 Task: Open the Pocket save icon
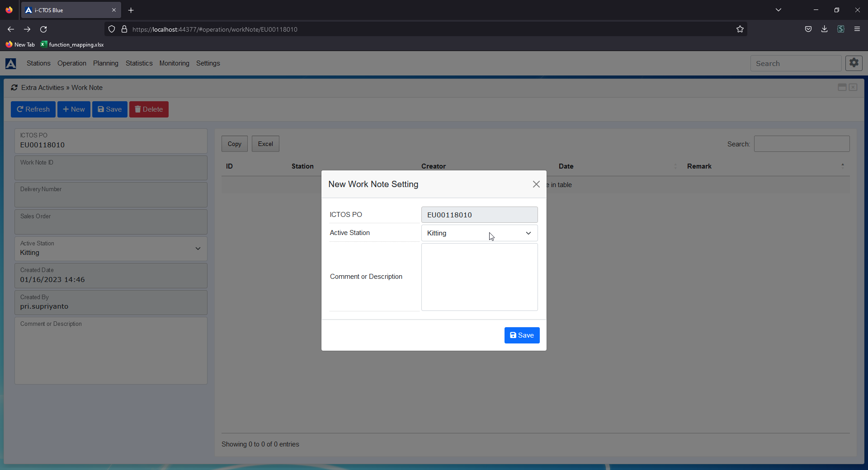(808, 29)
